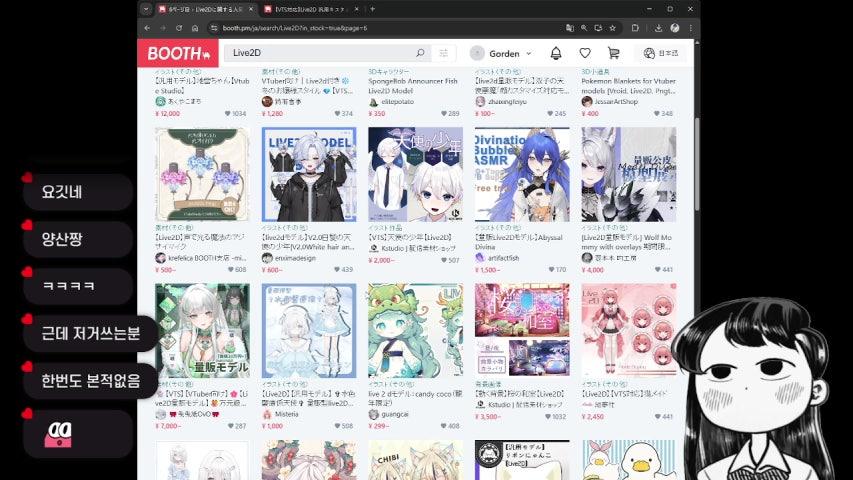Open the notifications bell

tap(555, 53)
